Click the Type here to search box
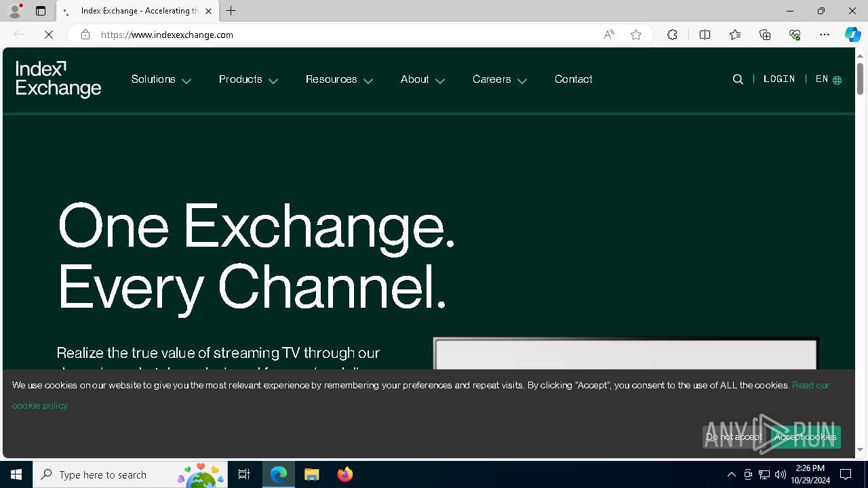The height and width of the screenshot is (488, 868). pos(130,474)
